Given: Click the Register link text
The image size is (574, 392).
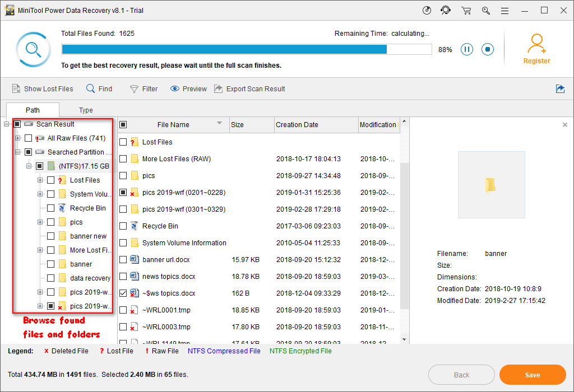Looking at the screenshot, I should 536,61.
